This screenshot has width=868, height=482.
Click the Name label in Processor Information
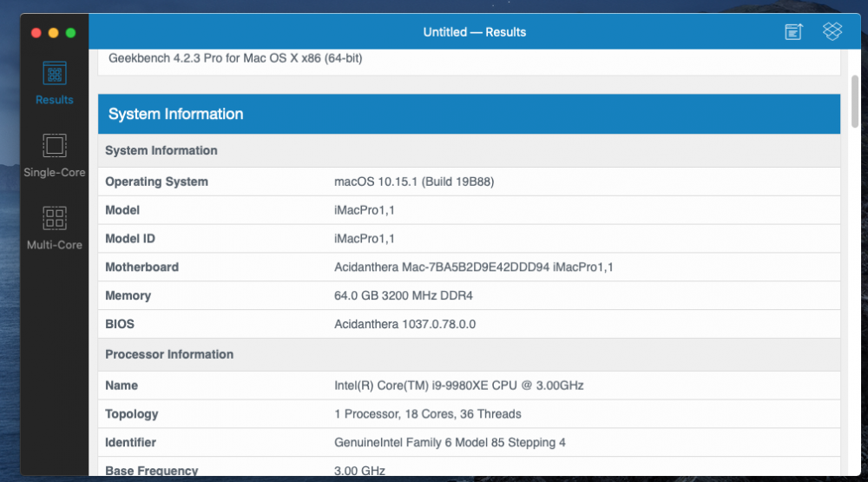coord(122,386)
